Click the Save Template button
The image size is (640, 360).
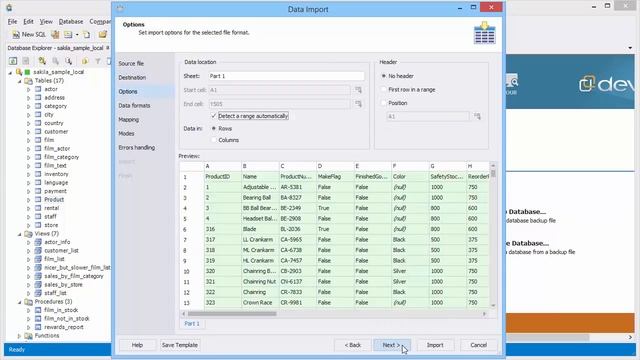pyautogui.click(x=180, y=345)
